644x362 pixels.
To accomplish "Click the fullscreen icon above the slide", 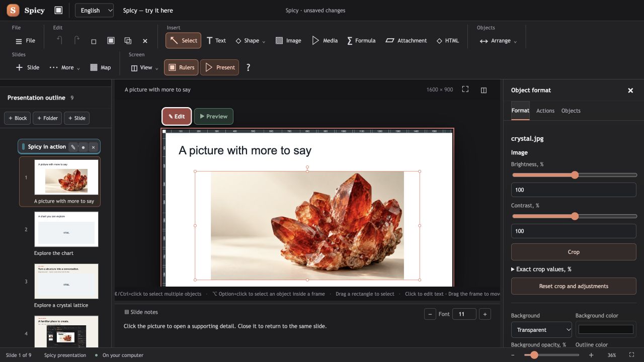I will 465,89.
